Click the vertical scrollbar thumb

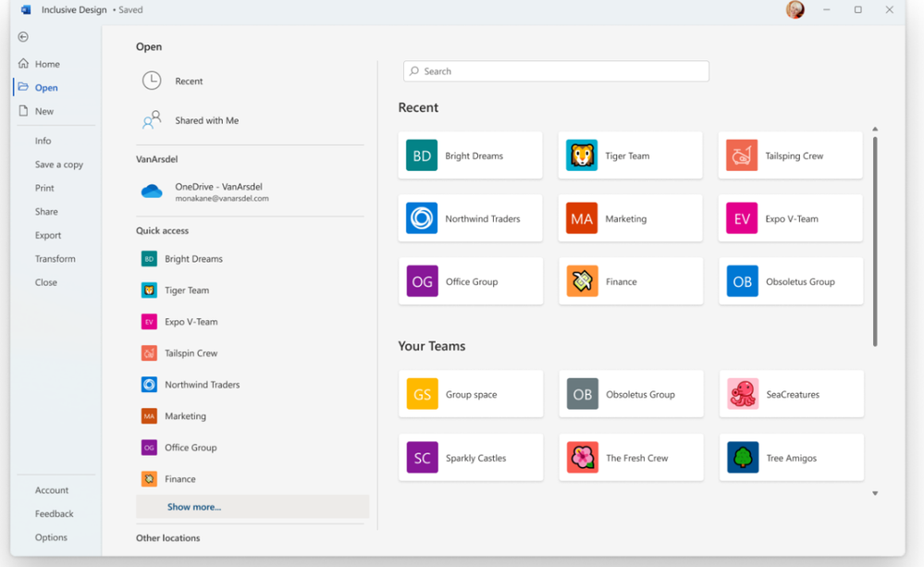click(x=875, y=241)
